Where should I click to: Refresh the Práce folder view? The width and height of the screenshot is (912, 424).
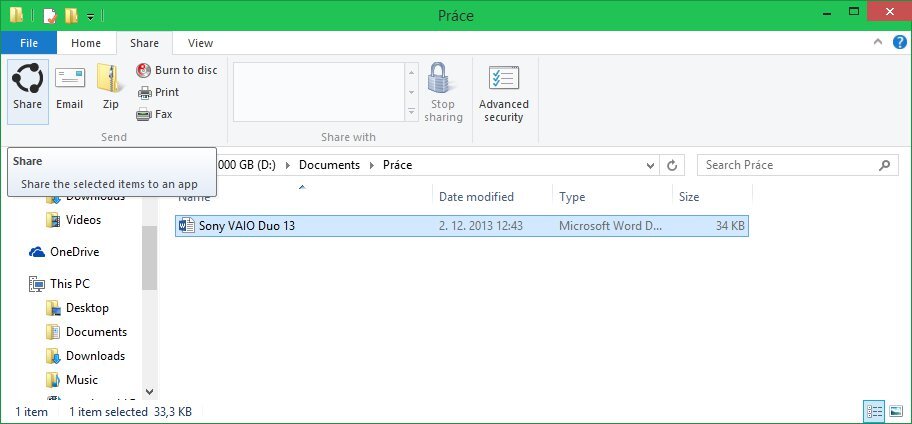point(672,166)
